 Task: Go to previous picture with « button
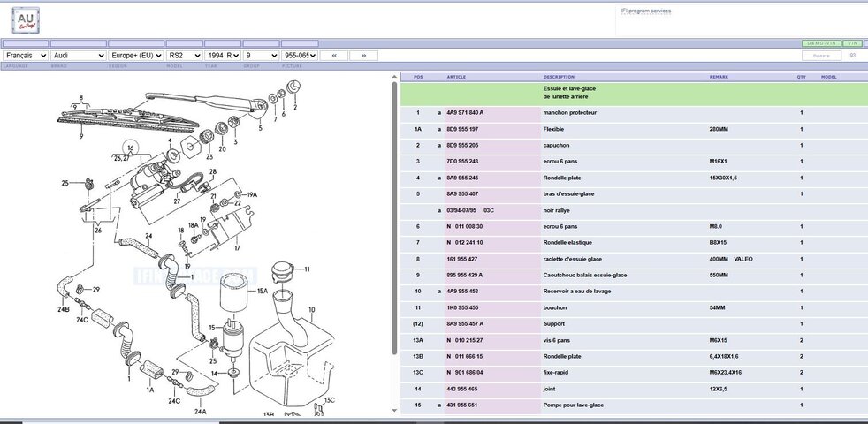[333, 56]
